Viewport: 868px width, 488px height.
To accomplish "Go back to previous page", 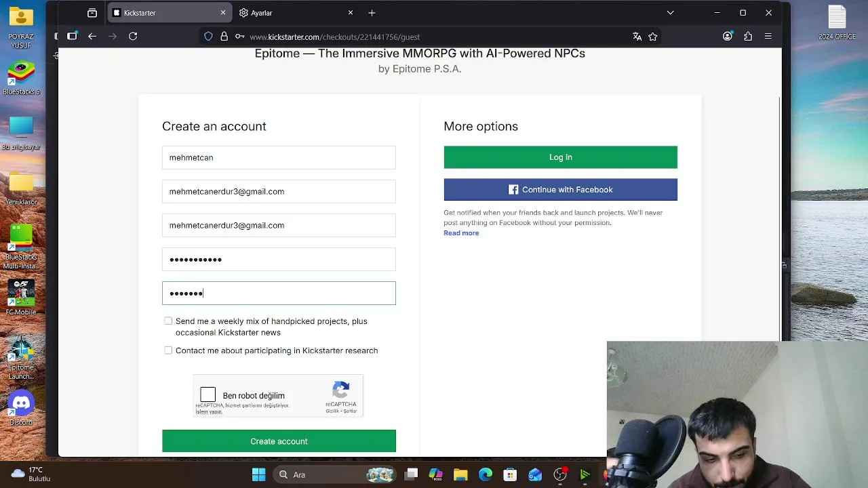I will [x=92, y=37].
